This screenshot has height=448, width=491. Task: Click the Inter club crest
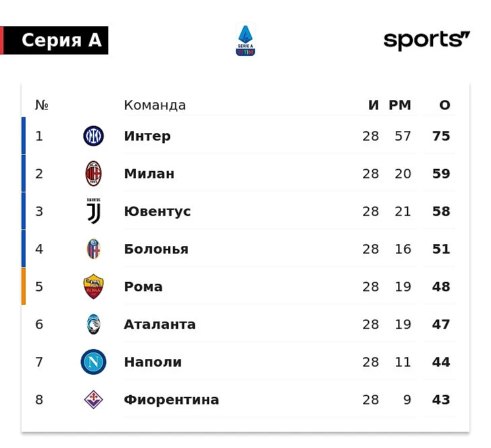pos(93,136)
